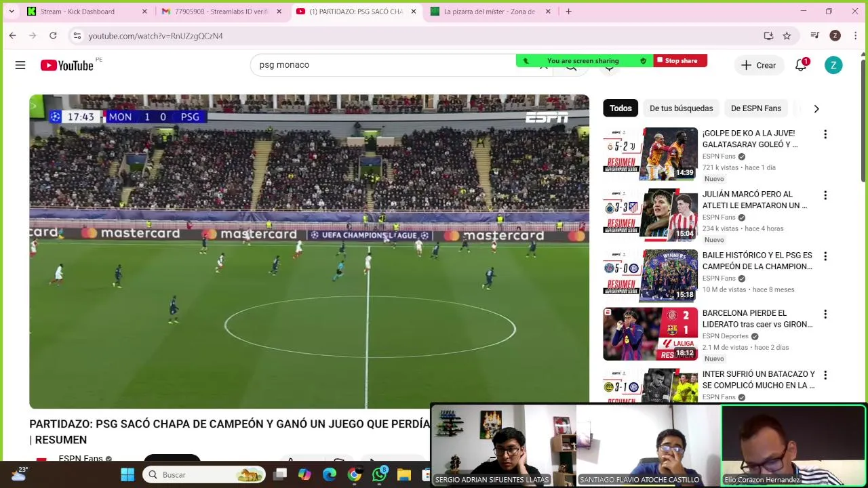This screenshot has height=488, width=868.
Task: Open Chrome three-dot menu
Action: pyautogui.click(x=855, y=36)
